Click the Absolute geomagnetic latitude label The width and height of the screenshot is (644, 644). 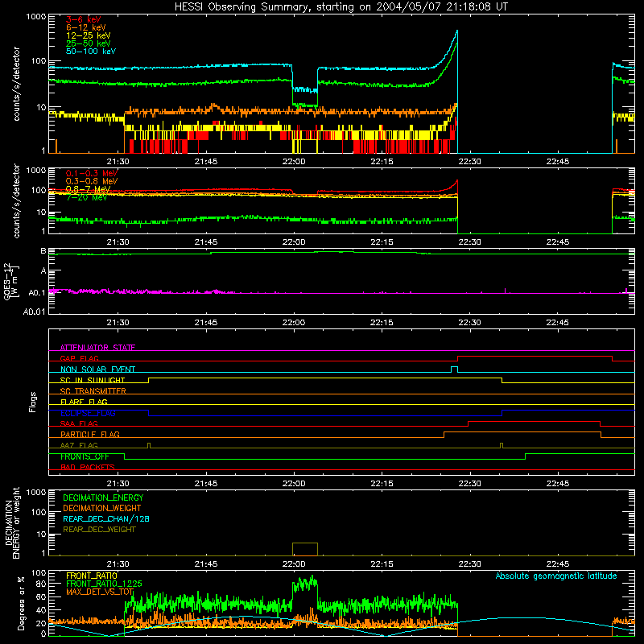pos(556,576)
